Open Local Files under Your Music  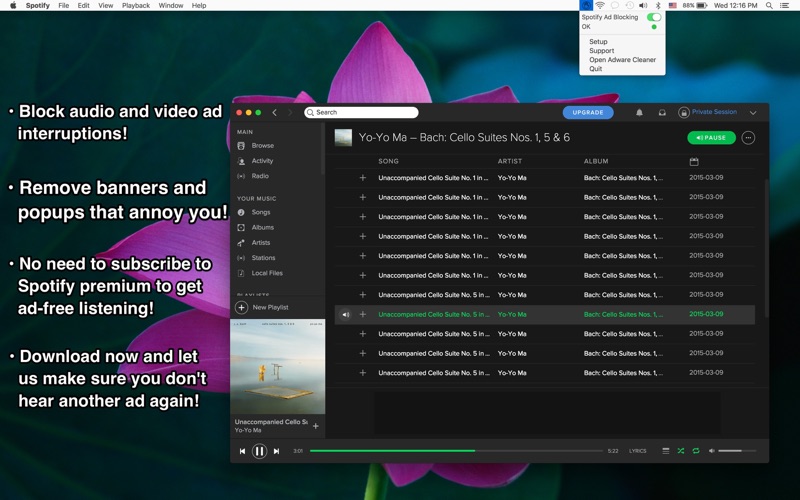(x=267, y=273)
